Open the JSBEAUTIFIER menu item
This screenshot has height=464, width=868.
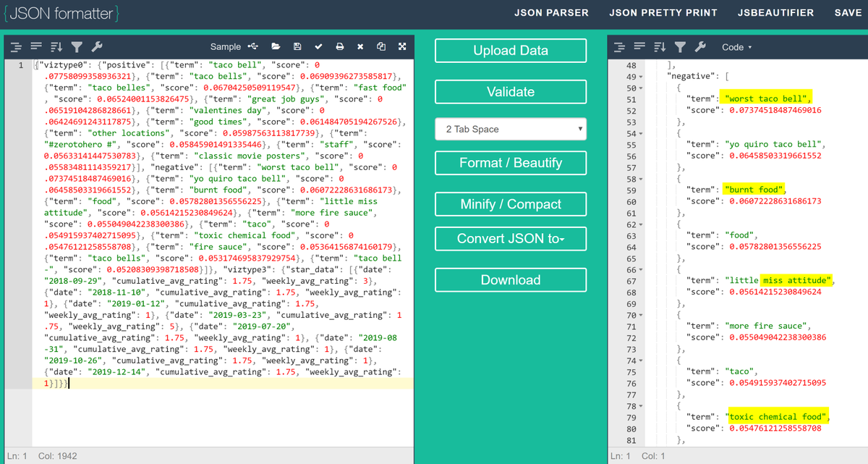pos(775,12)
